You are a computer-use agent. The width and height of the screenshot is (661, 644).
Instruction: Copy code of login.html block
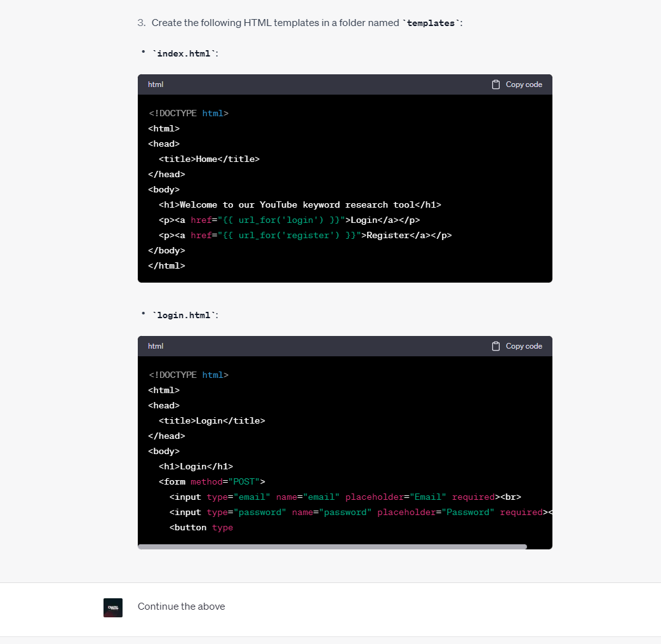click(517, 346)
